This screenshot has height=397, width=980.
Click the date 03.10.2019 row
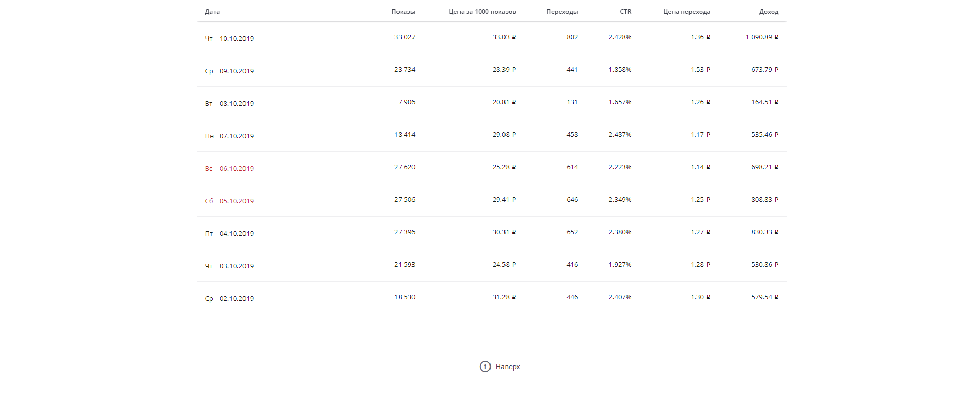click(x=237, y=266)
